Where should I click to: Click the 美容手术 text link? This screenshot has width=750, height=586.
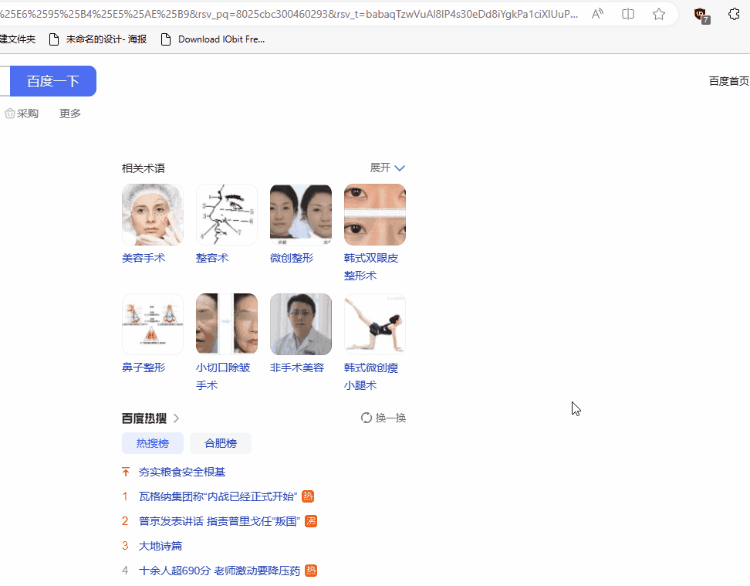click(143, 258)
